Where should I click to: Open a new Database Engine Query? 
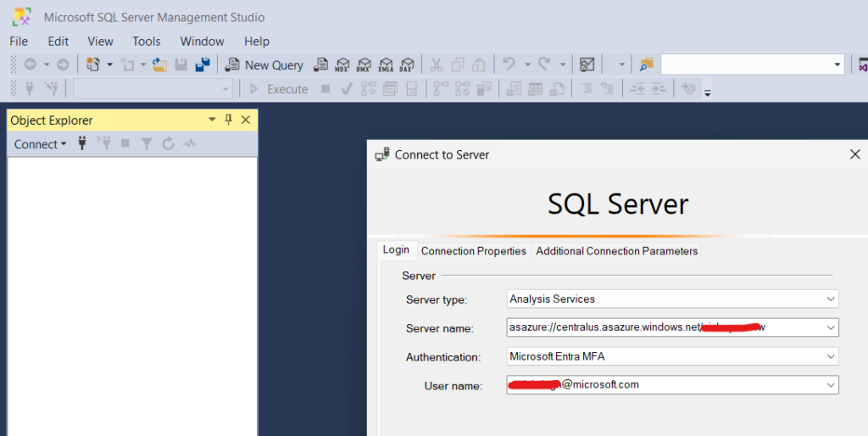tap(320, 64)
